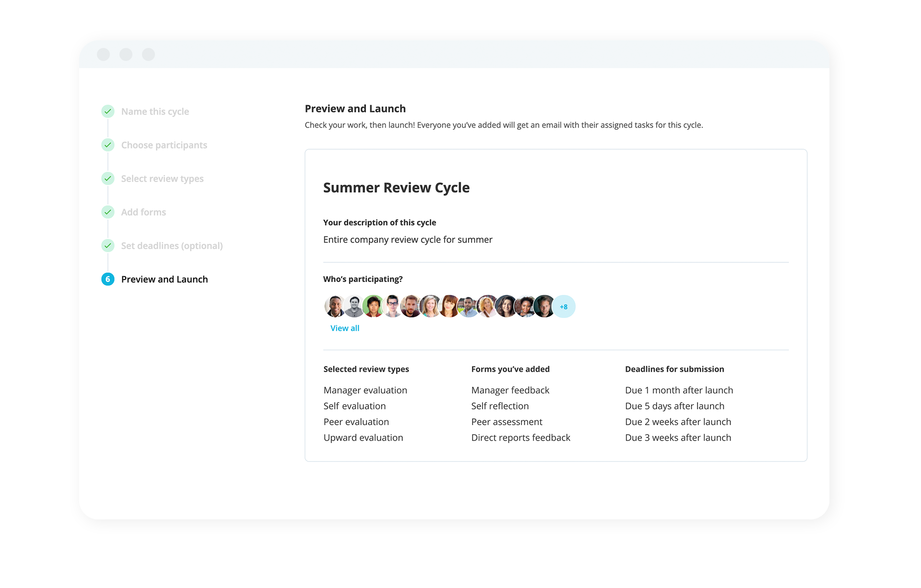This screenshot has width=921, height=588.
Task: Click the 'Set deadlines (optional)' completed step icon
Action: [x=108, y=246]
